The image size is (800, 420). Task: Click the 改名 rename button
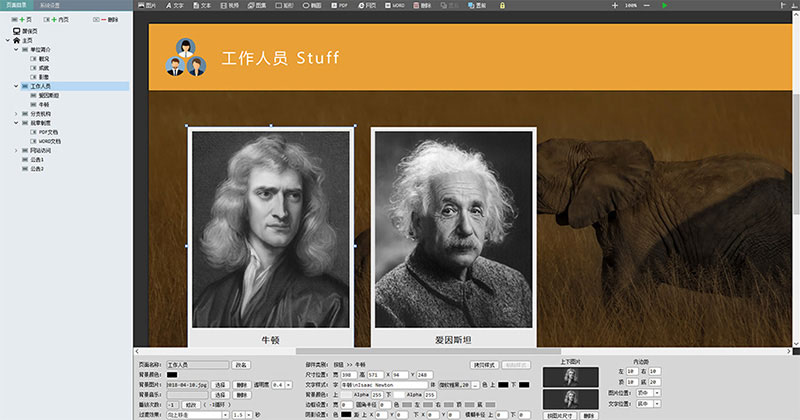[241, 365]
